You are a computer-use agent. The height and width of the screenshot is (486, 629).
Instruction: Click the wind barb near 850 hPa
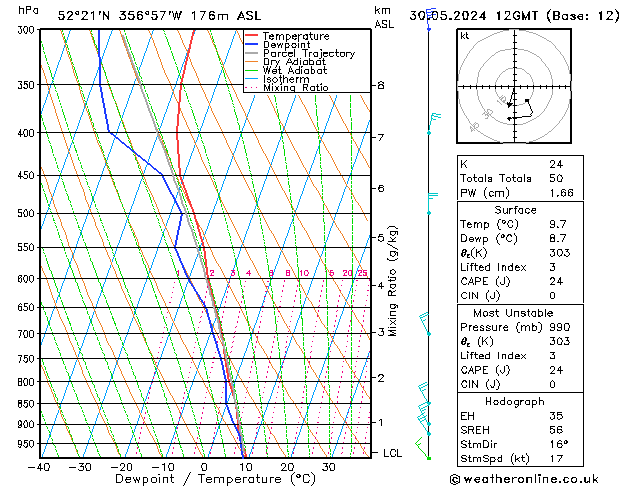(424, 406)
